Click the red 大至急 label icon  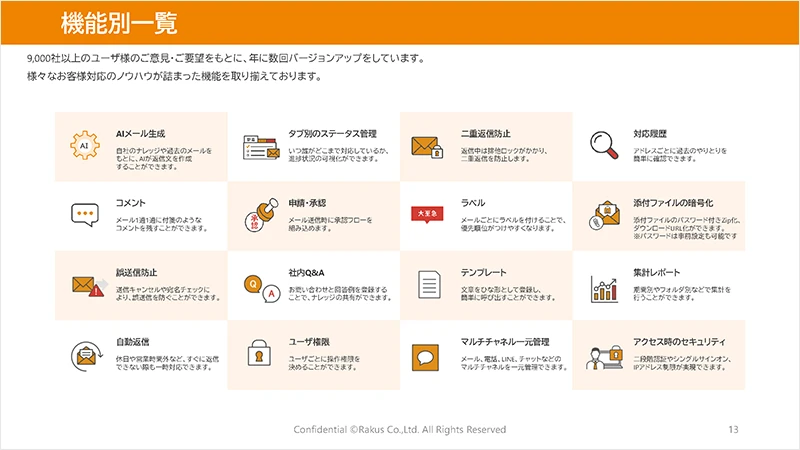click(x=427, y=214)
